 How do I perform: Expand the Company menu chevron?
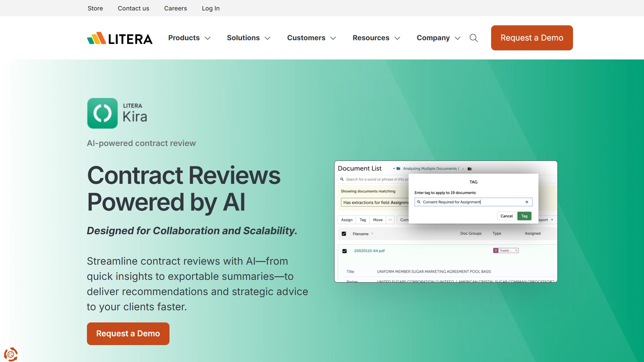(458, 38)
